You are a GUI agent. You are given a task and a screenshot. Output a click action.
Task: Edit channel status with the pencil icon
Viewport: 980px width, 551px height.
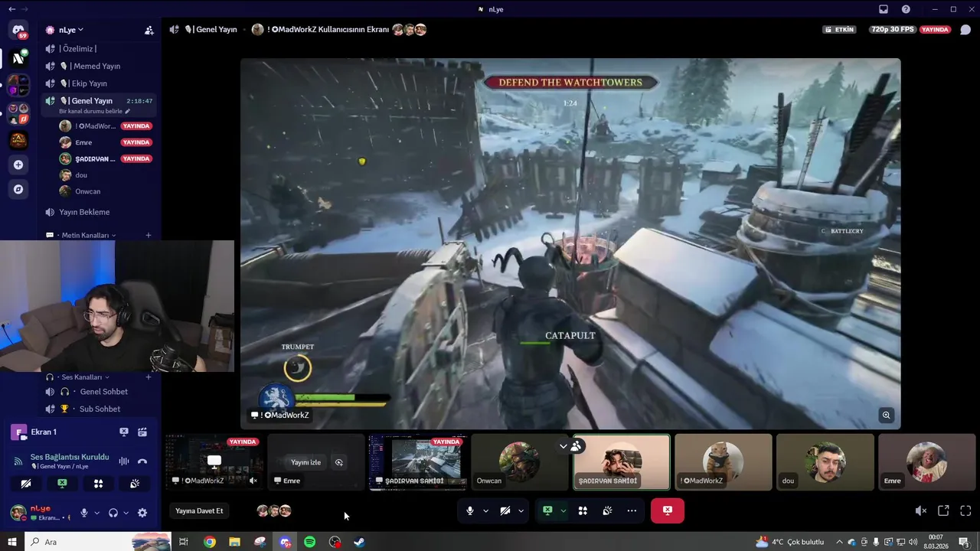click(128, 112)
